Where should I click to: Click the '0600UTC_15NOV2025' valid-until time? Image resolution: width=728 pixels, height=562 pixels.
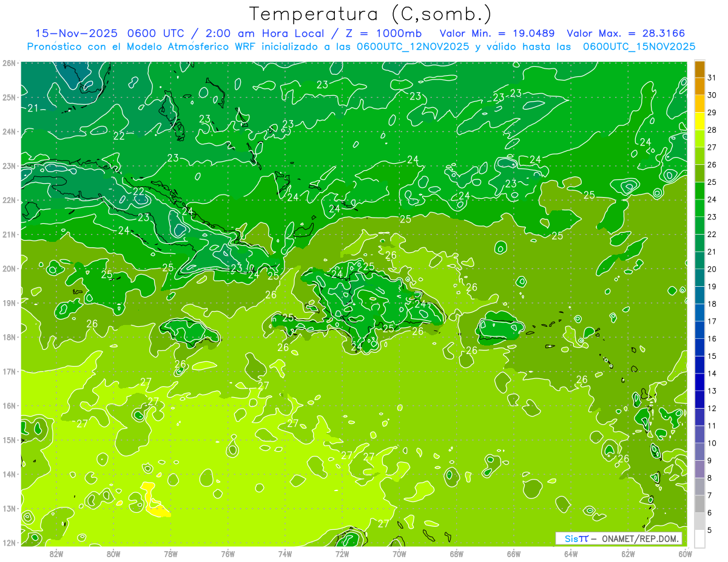click(639, 47)
